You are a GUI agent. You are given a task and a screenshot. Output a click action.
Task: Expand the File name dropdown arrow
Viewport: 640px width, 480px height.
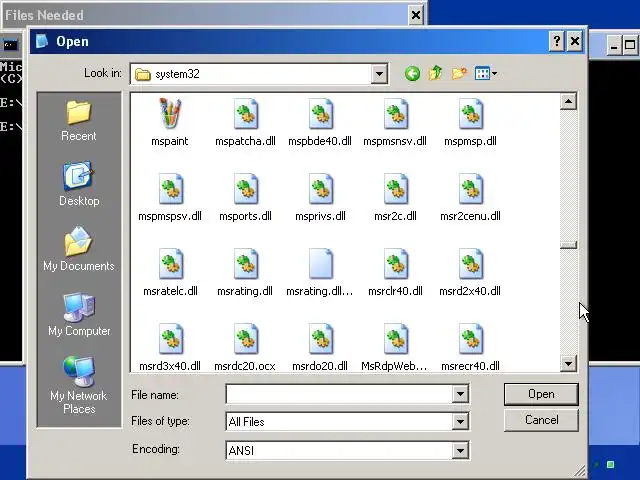[x=460, y=394]
